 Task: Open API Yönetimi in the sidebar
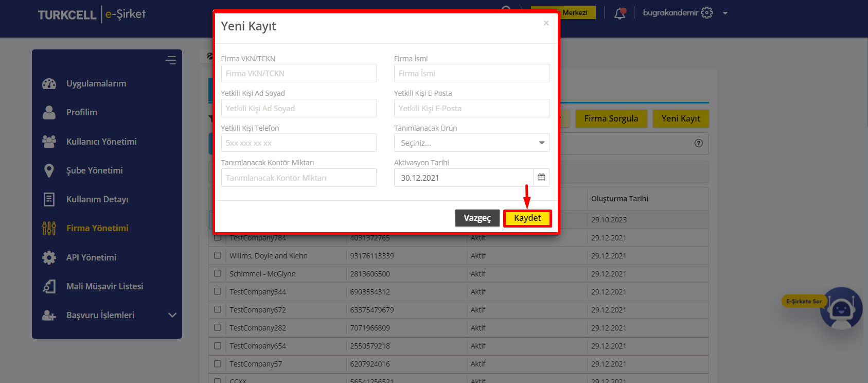pyautogui.click(x=91, y=257)
